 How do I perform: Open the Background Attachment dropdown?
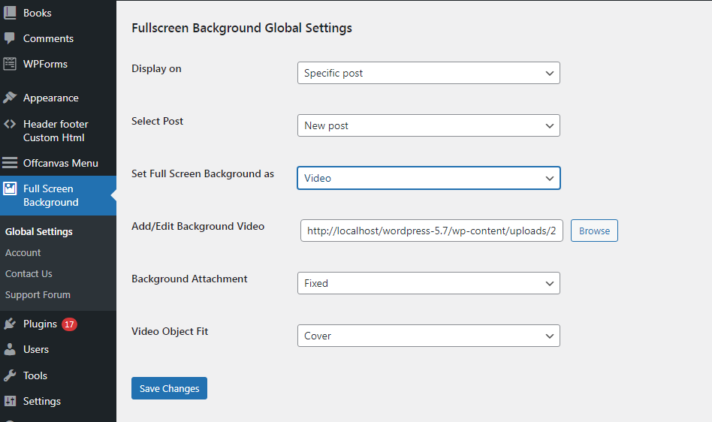428,283
